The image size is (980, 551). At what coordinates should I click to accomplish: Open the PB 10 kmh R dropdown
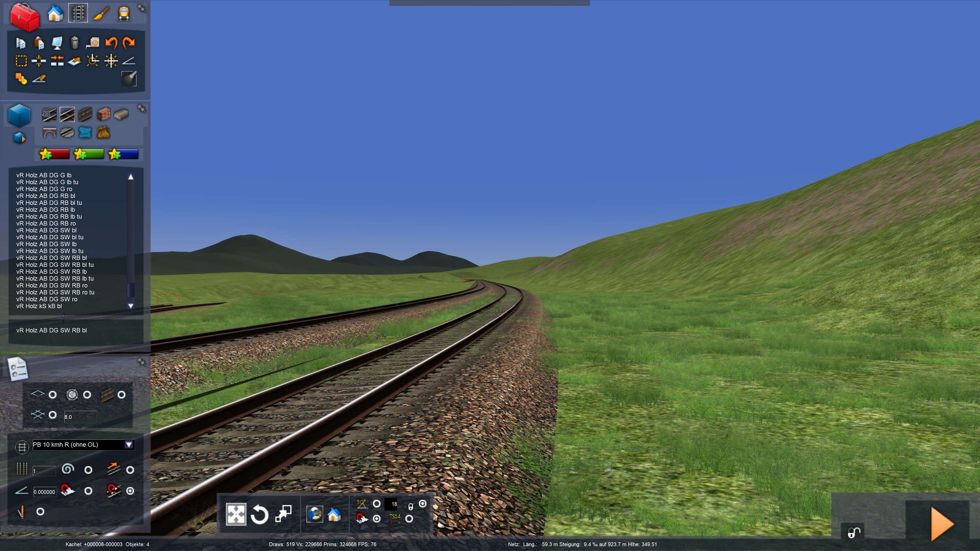[x=129, y=445]
